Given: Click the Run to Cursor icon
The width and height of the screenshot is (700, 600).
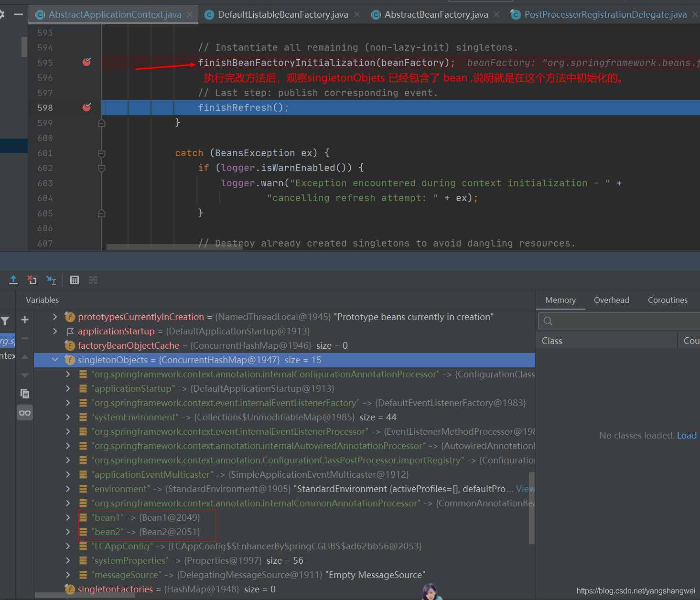Looking at the screenshot, I should click(x=51, y=280).
